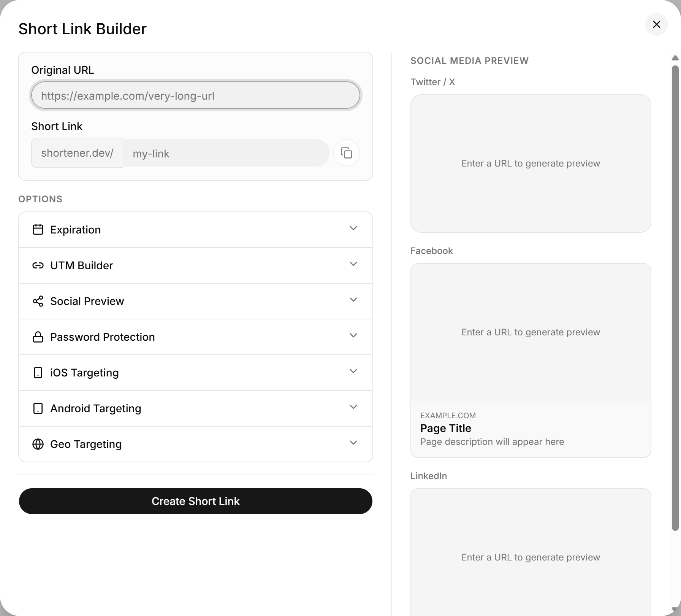The width and height of the screenshot is (681, 616).
Task: Click the LinkedIn preview card
Action: (x=531, y=552)
